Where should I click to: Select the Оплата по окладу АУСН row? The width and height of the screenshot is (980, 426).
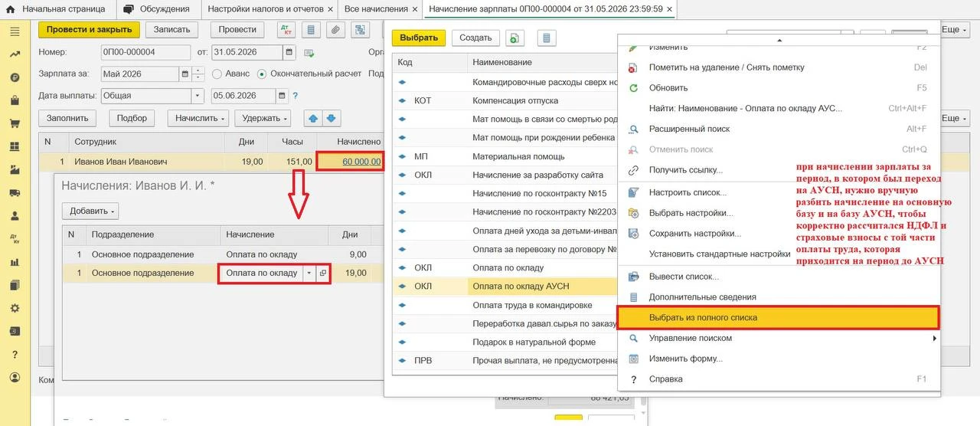[x=505, y=287]
